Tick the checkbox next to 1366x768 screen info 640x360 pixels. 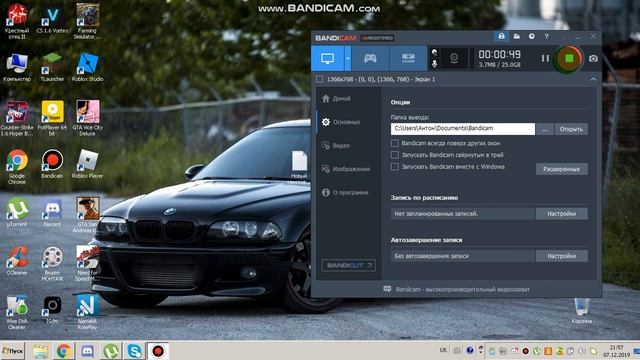(320, 79)
